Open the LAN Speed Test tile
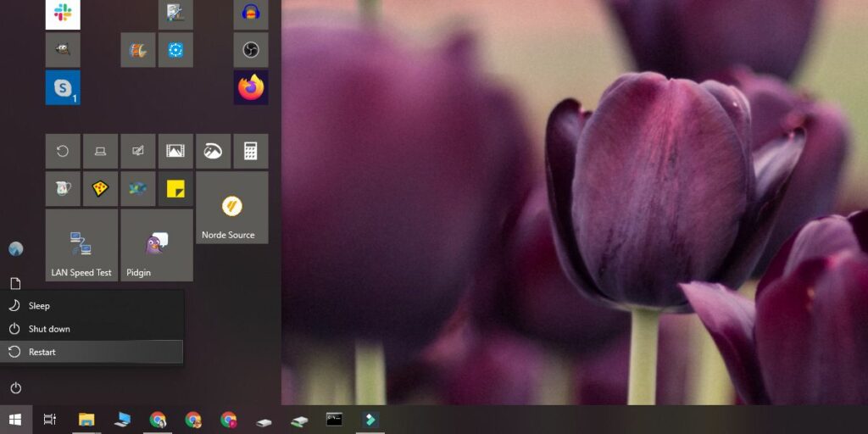 tap(81, 245)
